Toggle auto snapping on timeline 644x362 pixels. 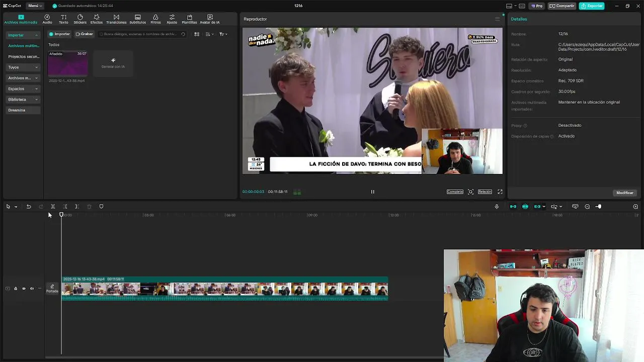525,207
